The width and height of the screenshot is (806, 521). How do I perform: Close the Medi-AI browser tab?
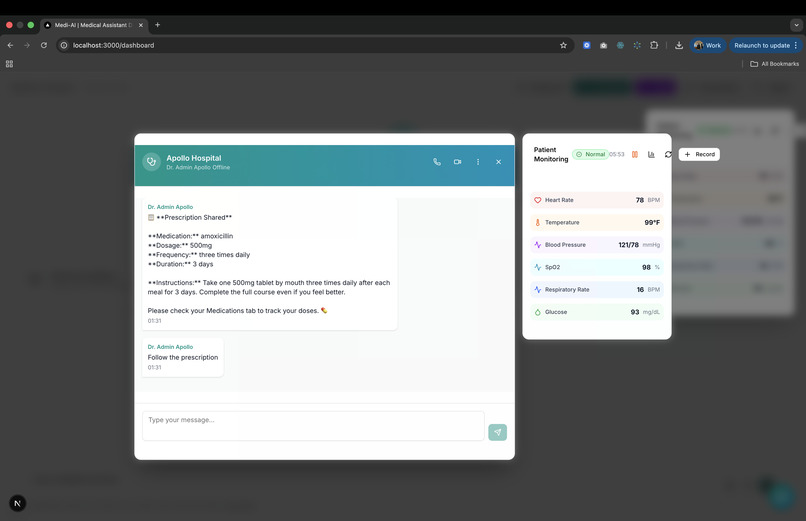tap(141, 25)
